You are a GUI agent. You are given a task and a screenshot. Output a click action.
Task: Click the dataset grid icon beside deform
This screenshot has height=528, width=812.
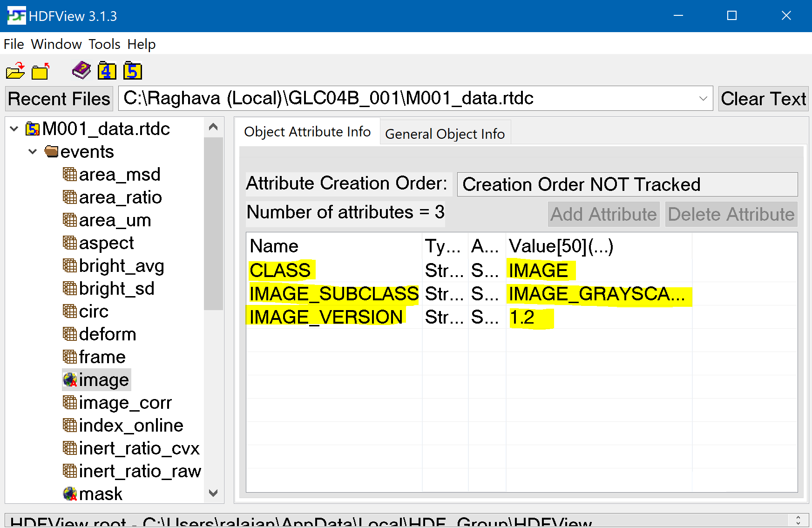(x=69, y=334)
